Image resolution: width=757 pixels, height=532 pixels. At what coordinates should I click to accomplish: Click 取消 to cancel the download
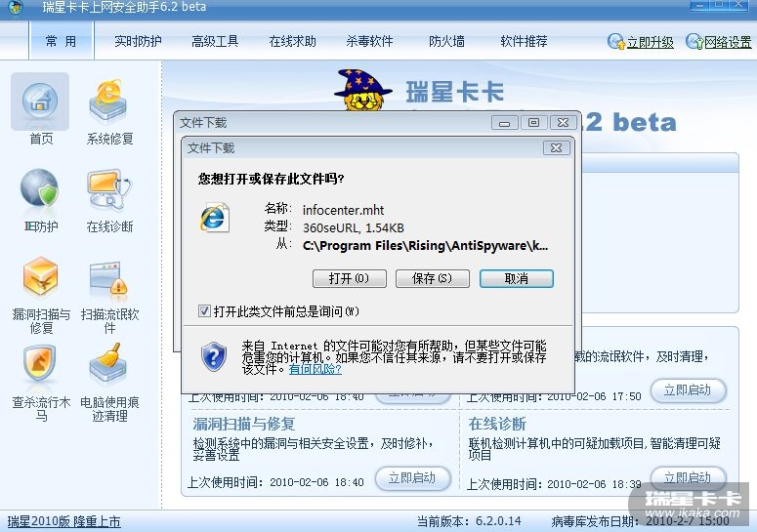516,278
